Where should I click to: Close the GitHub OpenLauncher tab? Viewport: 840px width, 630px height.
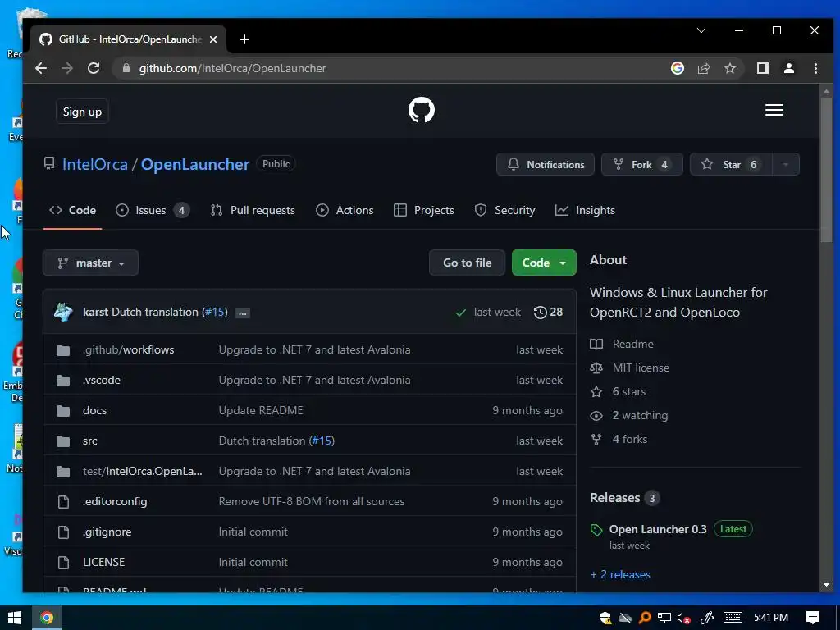[x=213, y=39]
